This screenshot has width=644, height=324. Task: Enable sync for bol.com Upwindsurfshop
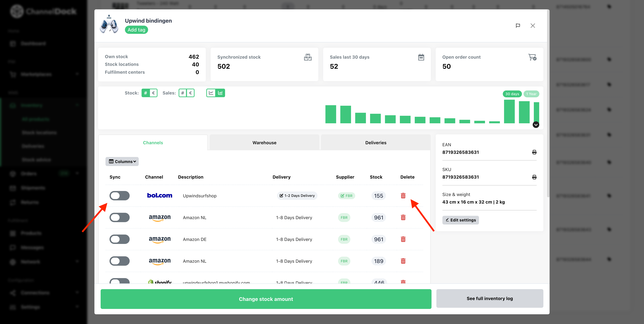(120, 196)
